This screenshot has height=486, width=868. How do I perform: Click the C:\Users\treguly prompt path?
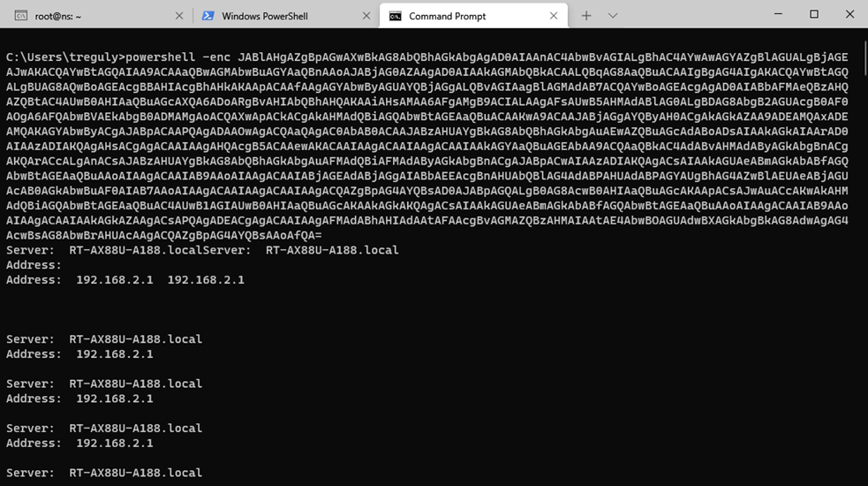64,57
